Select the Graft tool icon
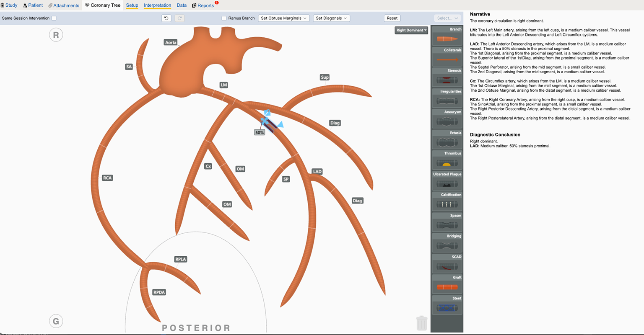644x335 pixels. [447, 287]
